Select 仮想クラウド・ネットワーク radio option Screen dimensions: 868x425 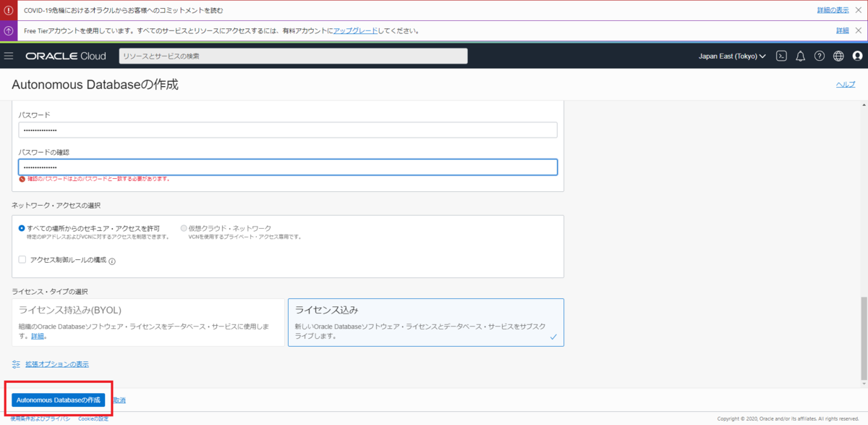click(x=183, y=228)
